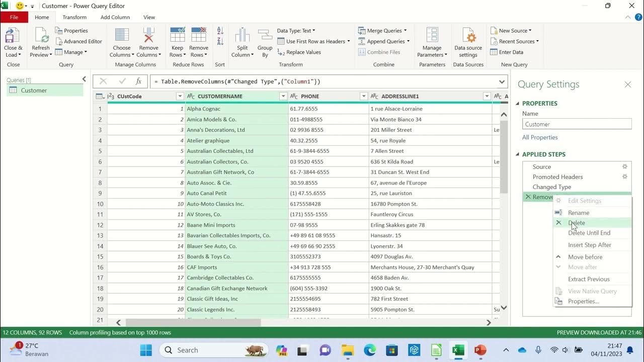The width and height of the screenshot is (644, 362).
Task: Click the gear icon beside Promoted Headers
Action: (x=625, y=176)
